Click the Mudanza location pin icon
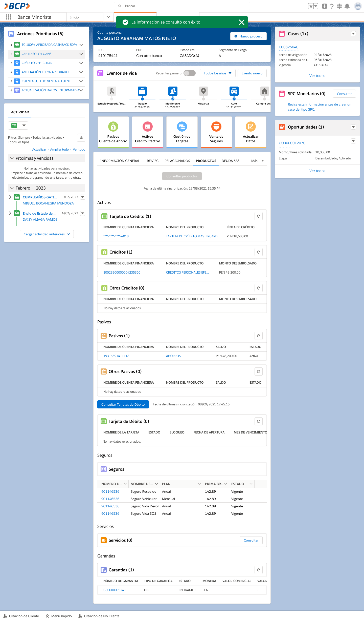Viewport: 364px width, 621px height. 203,91
